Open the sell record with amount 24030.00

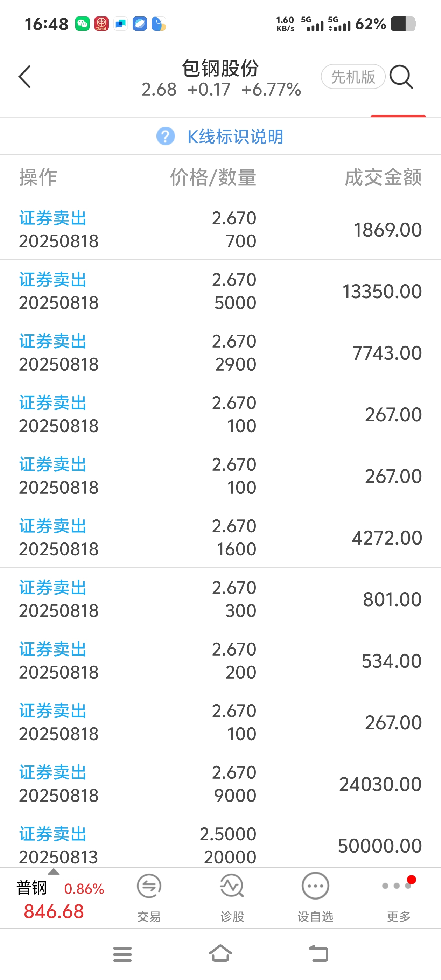pyautogui.click(x=220, y=783)
